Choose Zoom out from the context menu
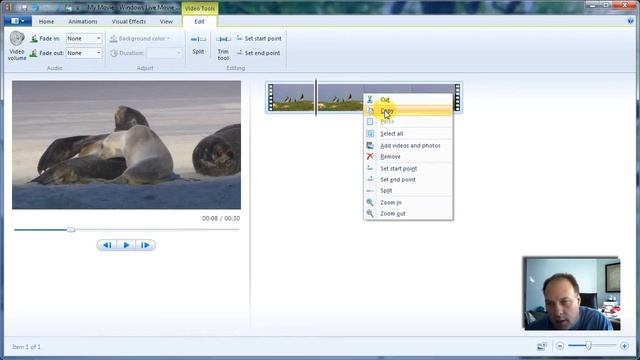The width and height of the screenshot is (640, 360). point(408,213)
